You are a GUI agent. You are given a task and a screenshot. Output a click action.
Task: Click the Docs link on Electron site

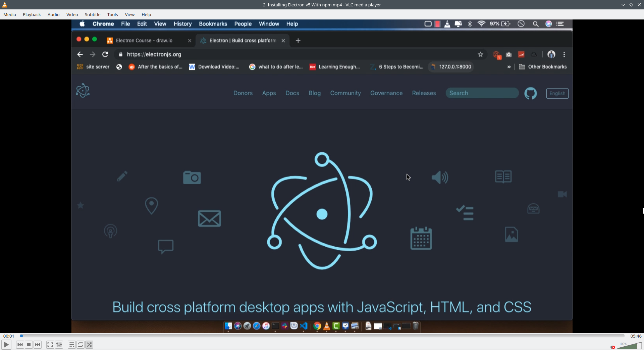(x=292, y=93)
